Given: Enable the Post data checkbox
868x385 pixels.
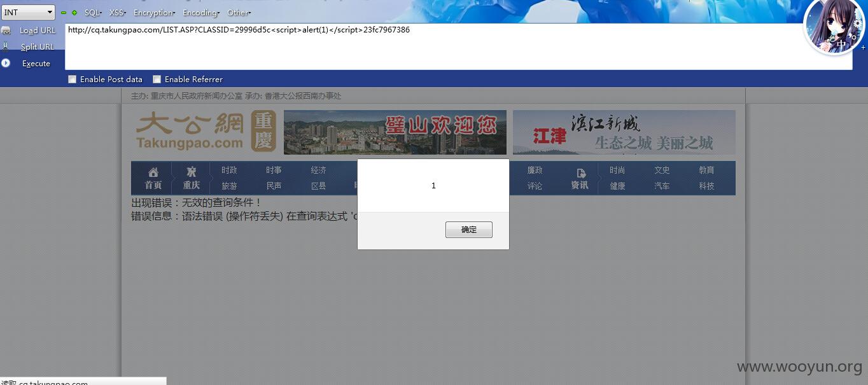Looking at the screenshot, I should click(x=73, y=80).
